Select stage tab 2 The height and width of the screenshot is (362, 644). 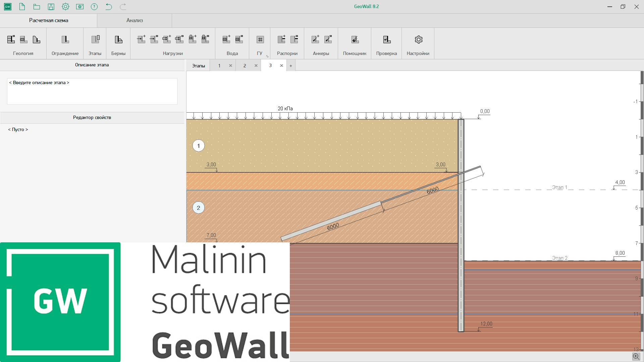pos(245,66)
